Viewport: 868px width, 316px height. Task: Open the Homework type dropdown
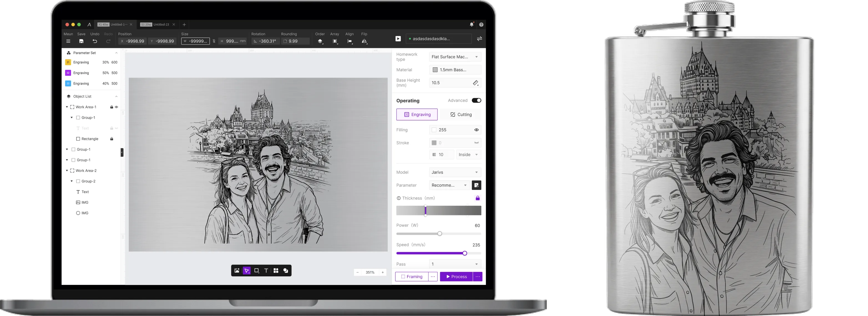click(x=455, y=57)
